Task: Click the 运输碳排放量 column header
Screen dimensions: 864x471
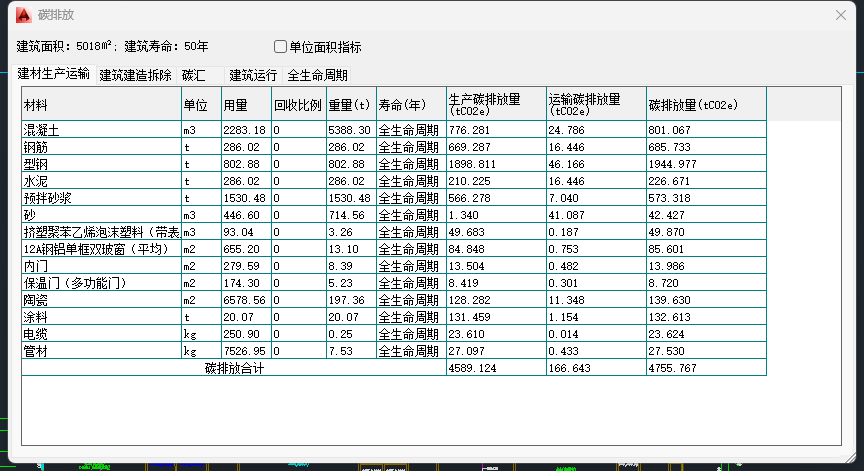Action: click(x=595, y=105)
